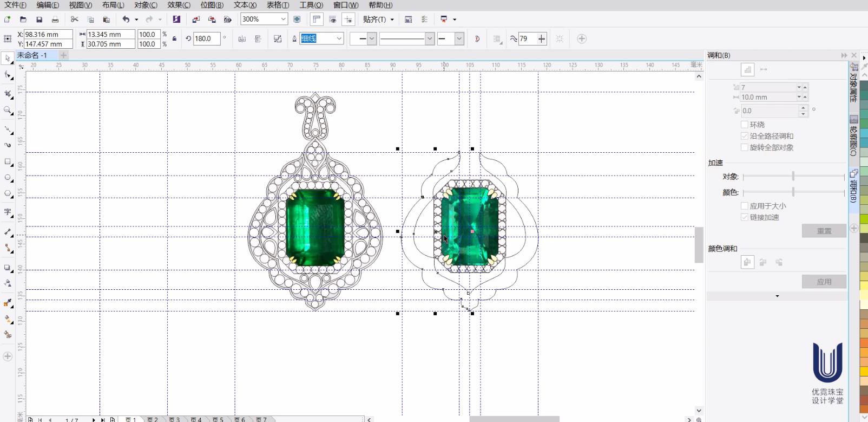Image resolution: width=868 pixels, height=422 pixels.
Task: Add a new document tab with plus
Action: [x=63, y=55]
